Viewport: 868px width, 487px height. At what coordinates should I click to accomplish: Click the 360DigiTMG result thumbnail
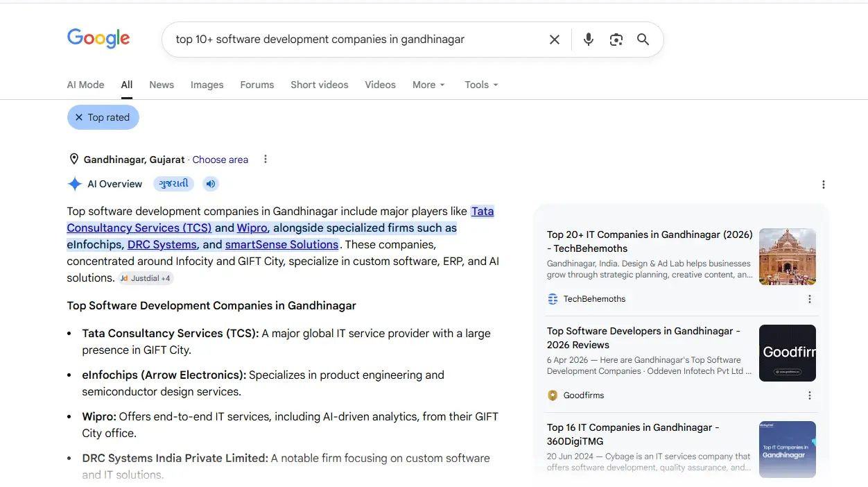click(788, 450)
